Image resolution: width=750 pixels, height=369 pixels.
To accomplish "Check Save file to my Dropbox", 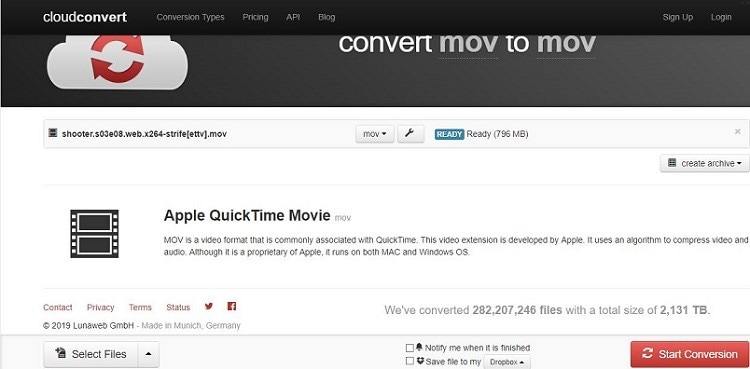I will [x=409, y=361].
